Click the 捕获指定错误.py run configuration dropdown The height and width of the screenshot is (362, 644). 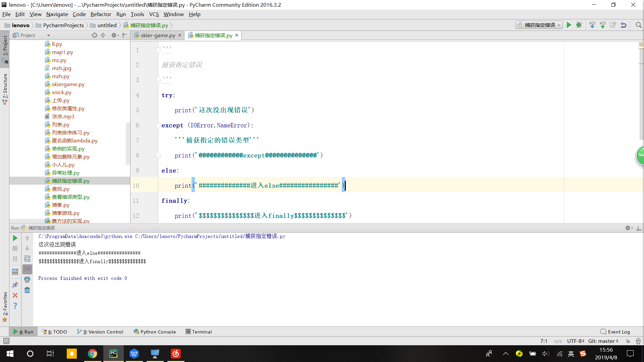[539, 25]
